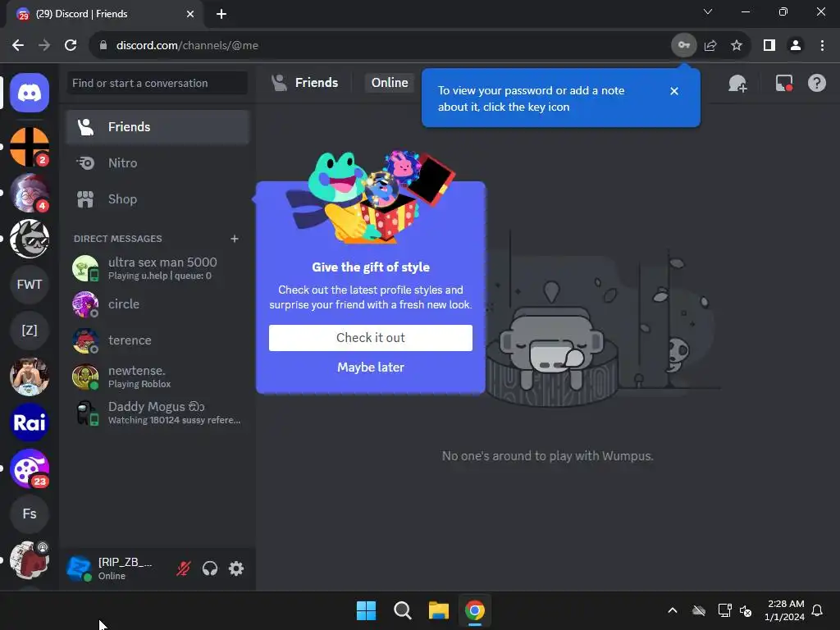Dismiss the password tooltip with X
Screen dimensions: 840x630
674,91
